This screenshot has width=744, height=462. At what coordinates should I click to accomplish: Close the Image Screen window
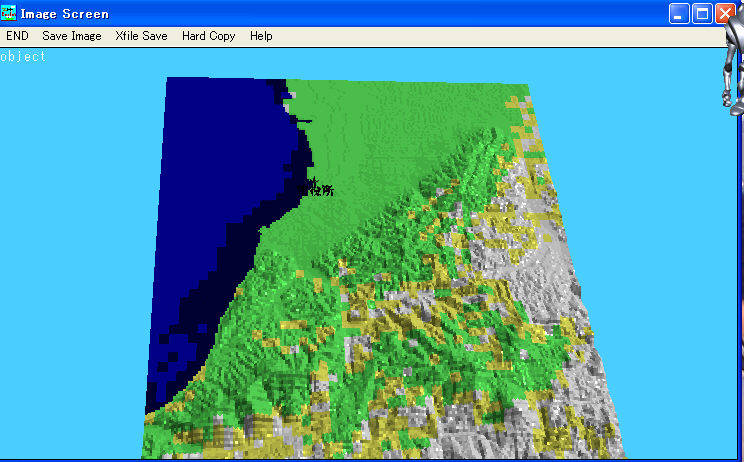tap(725, 14)
